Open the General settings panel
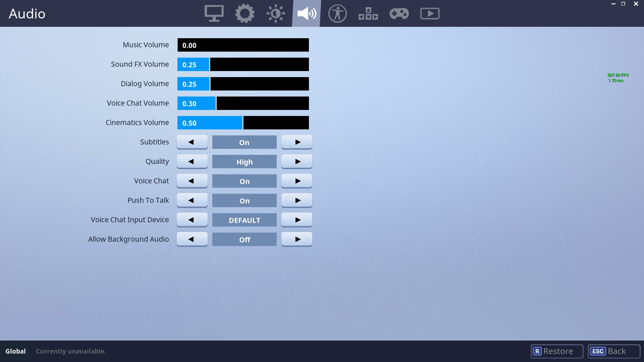 (245, 13)
